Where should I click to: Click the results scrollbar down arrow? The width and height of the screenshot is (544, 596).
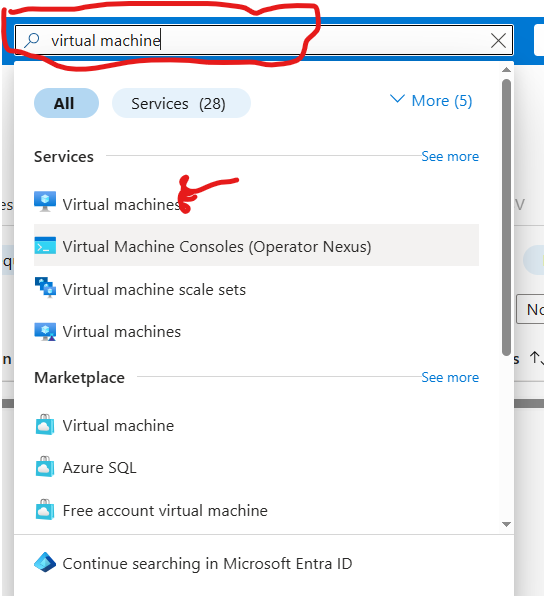tap(506, 524)
